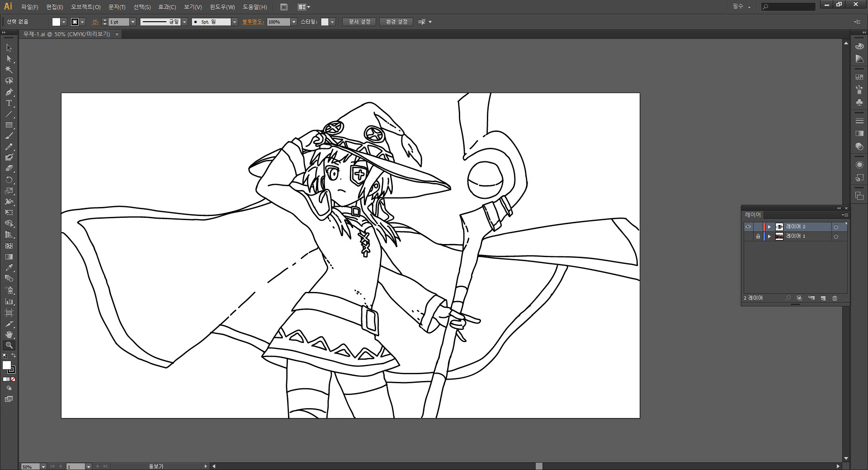The height and width of the screenshot is (470, 868).
Task: Open the 효과(C) menu
Action: click(x=167, y=7)
